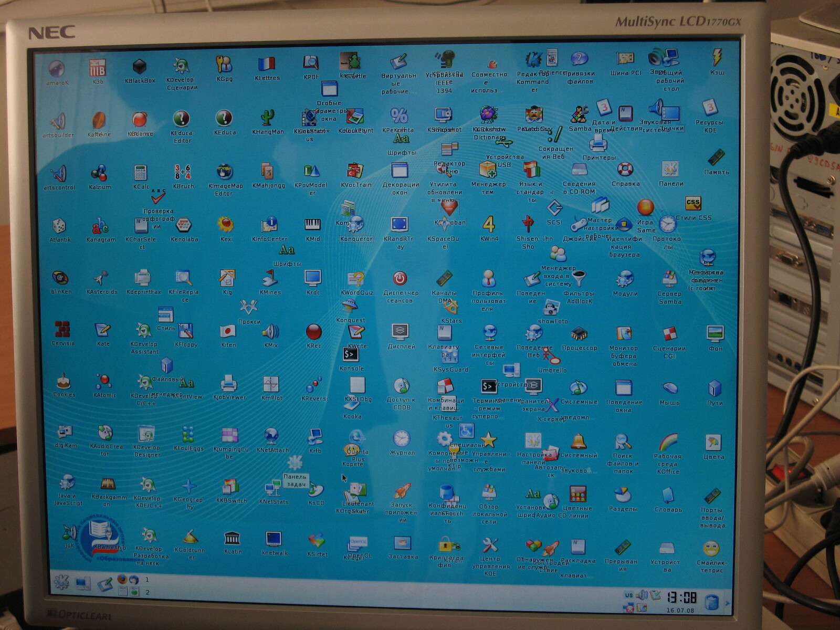Open Принтеры printer icon
Image resolution: width=840 pixels, height=630 pixels.
point(598,143)
